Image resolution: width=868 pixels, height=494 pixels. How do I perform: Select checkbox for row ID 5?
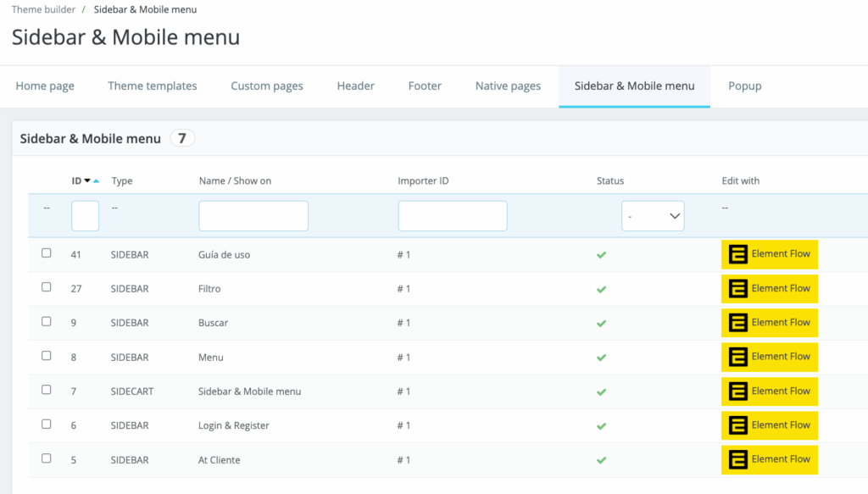coord(47,458)
